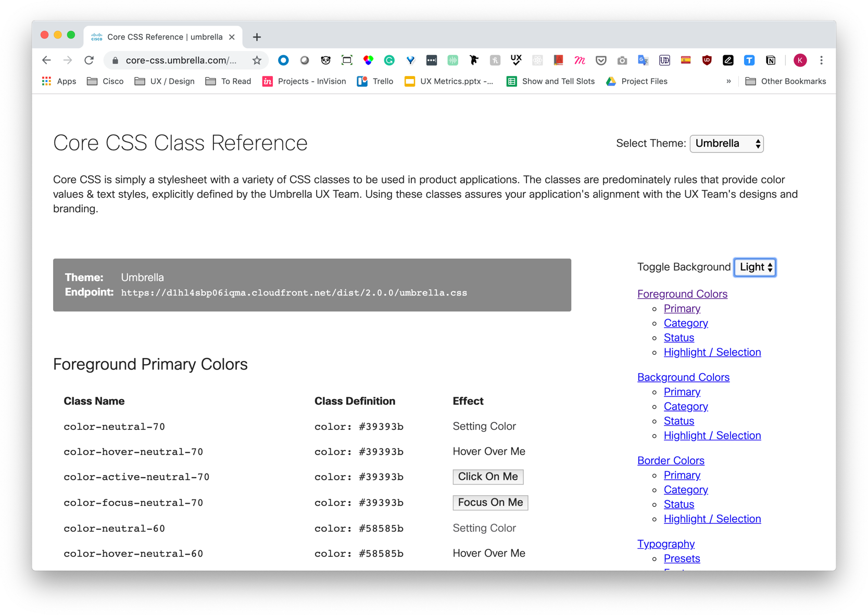Open Category link under Foreground Colors
868x615 pixels.
click(686, 323)
